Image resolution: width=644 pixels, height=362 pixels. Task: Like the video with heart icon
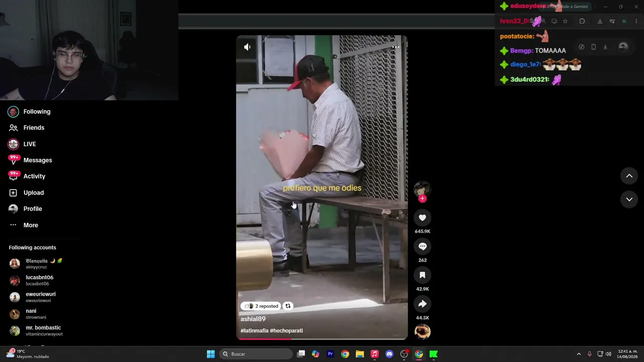[x=423, y=218]
